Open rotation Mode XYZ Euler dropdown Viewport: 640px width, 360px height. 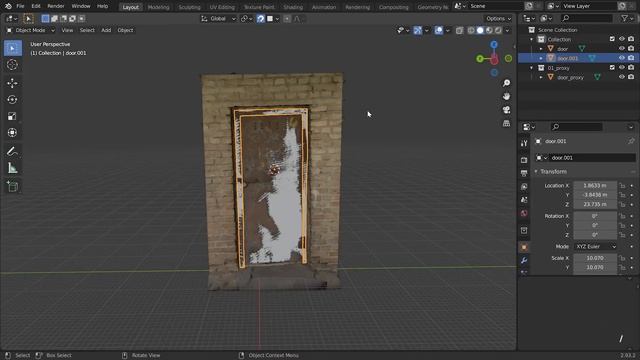[595, 247]
